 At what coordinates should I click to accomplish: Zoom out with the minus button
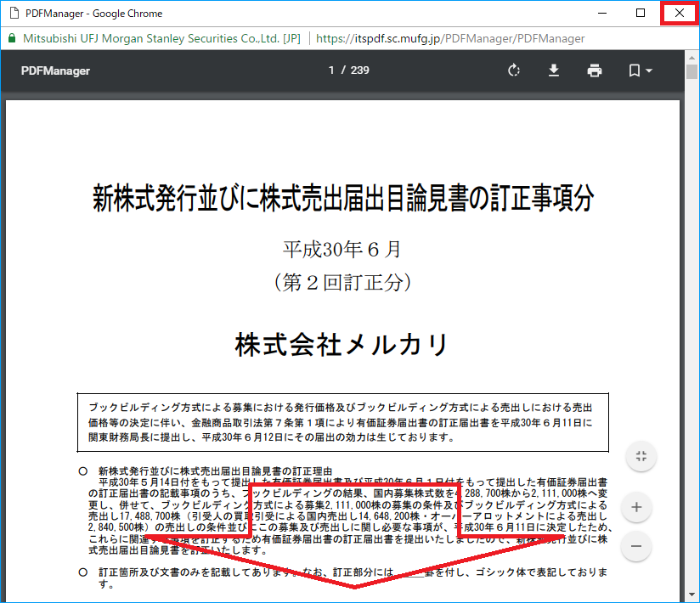[x=636, y=546]
